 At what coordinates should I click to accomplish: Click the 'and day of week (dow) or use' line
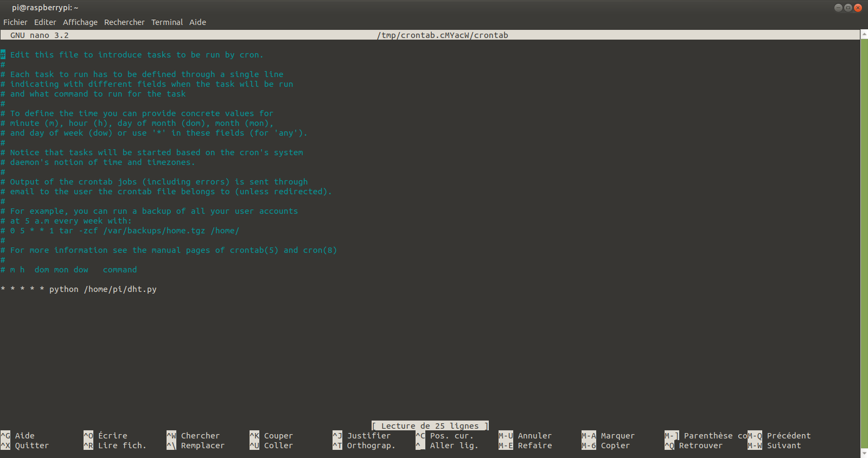[x=154, y=133]
